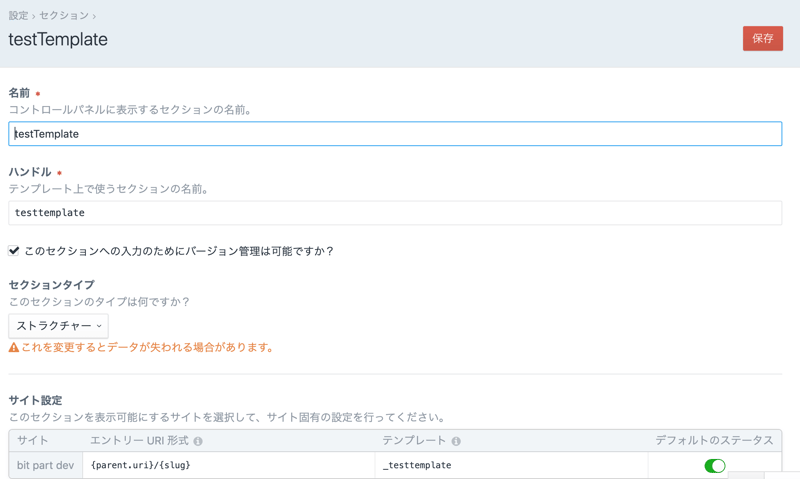Image resolution: width=800 pixels, height=479 pixels.
Task: Click info icon next to テンプレート header
Action: (x=456, y=441)
